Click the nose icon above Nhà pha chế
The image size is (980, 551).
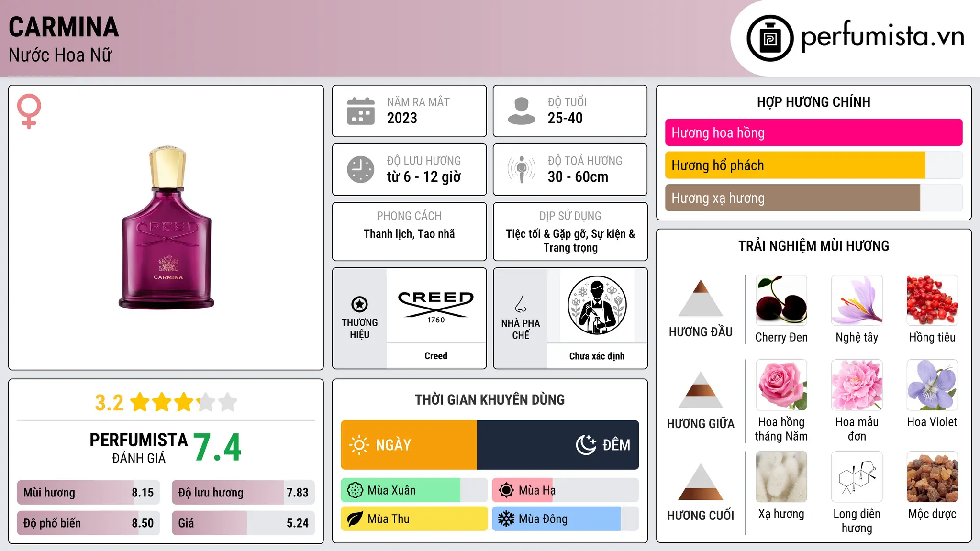click(521, 304)
